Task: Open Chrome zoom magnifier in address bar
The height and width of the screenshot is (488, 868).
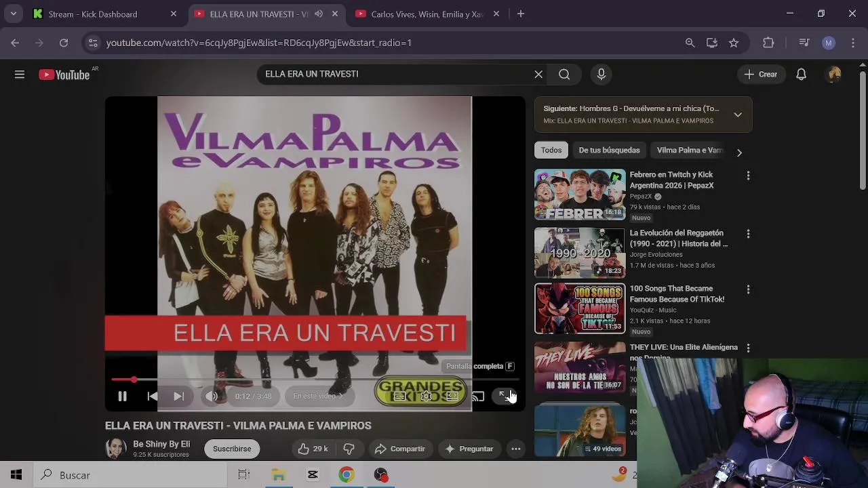Action: (x=690, y=43)
